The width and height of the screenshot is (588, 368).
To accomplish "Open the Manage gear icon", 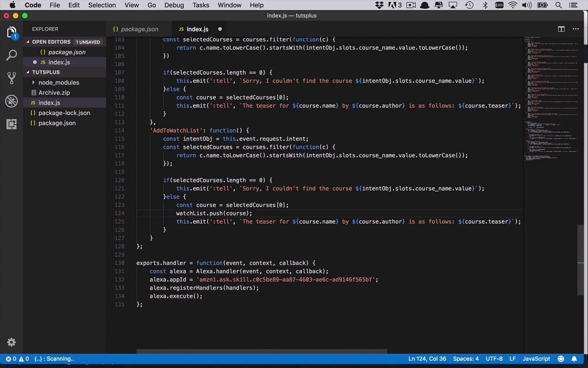I will click(11, 342).
